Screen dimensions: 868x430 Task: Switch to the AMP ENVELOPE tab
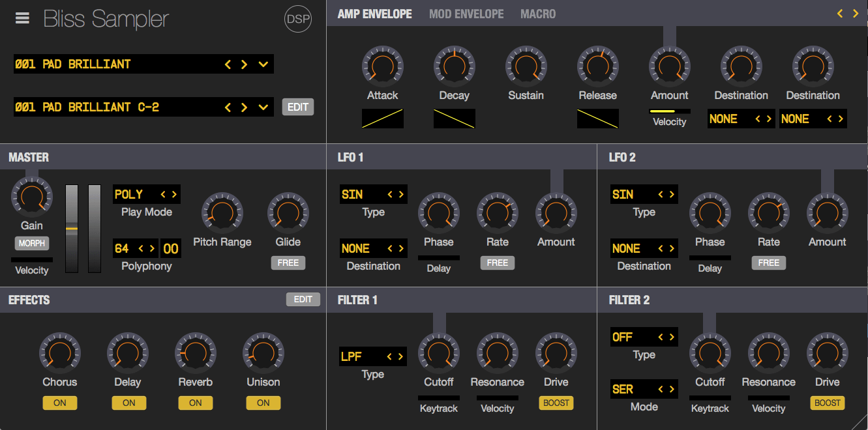(x=374, y=14)
